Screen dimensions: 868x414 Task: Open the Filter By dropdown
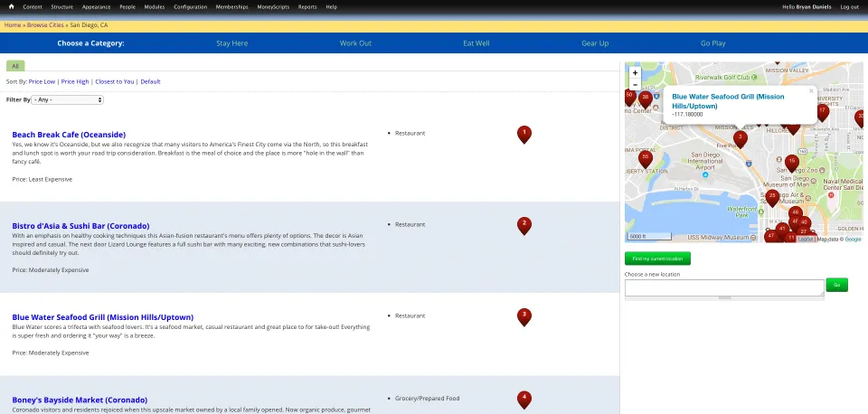(x=68, y=99)
